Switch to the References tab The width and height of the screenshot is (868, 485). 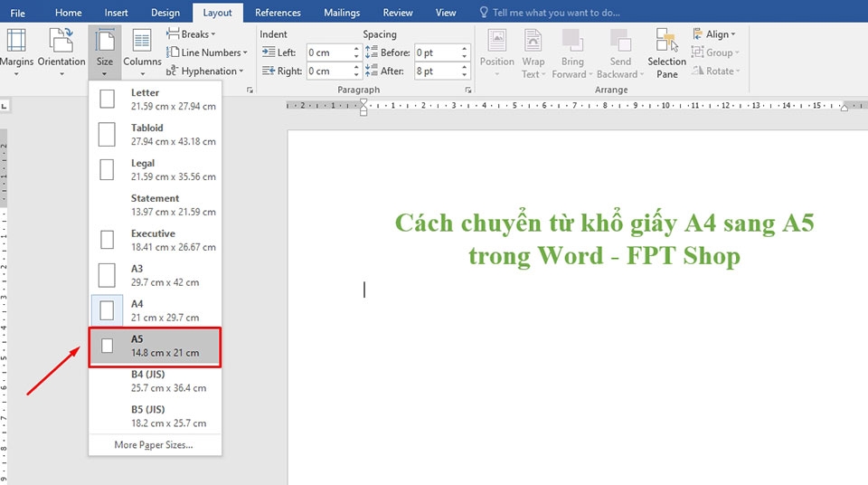[278, 12]
